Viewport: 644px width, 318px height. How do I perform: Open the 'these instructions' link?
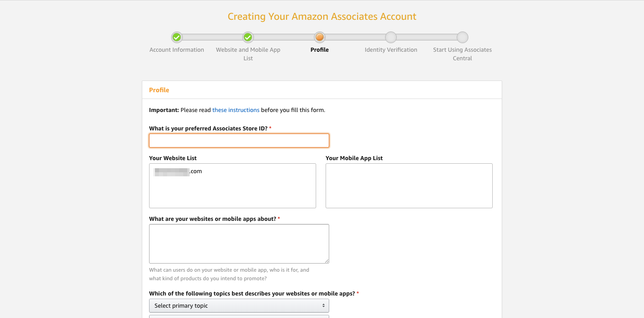(236, 110)
